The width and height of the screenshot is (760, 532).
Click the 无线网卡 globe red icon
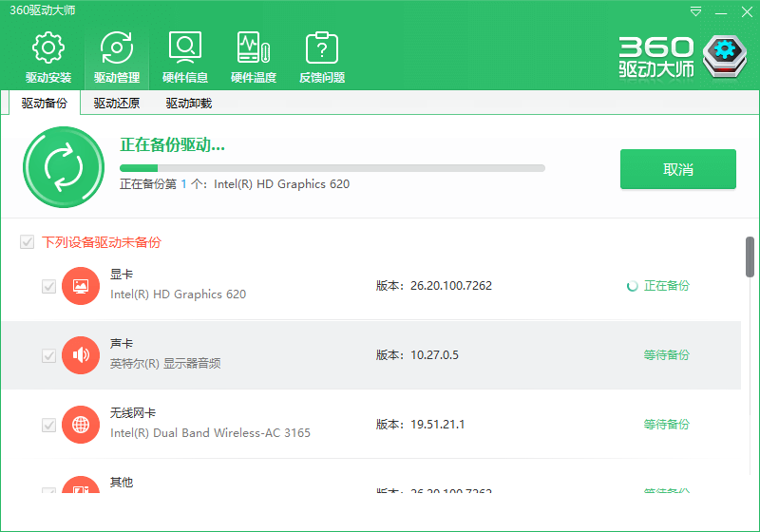pyautogui.click(x=81, y=425)
